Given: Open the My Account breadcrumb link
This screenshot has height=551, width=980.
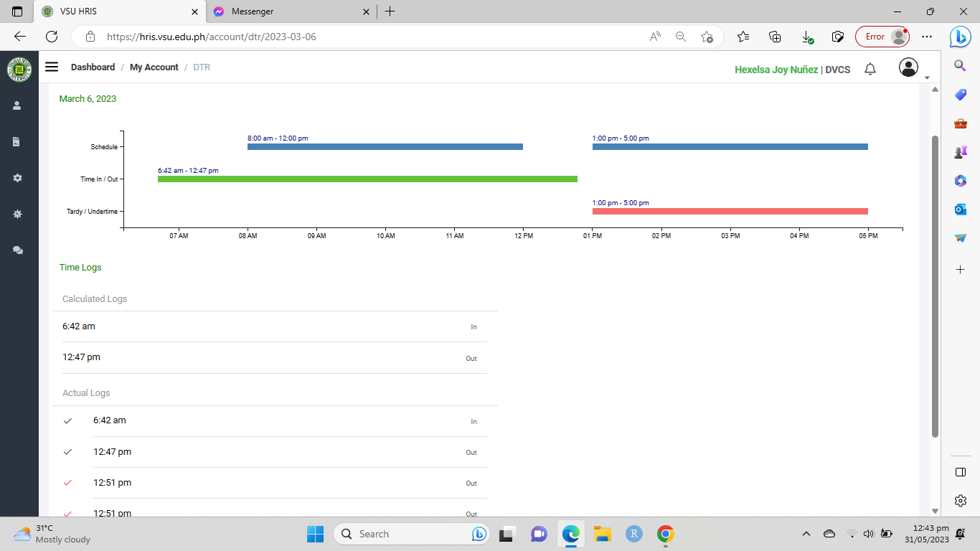Looking at the screenshot, I should pyautogui.click(x=154, y=67).
